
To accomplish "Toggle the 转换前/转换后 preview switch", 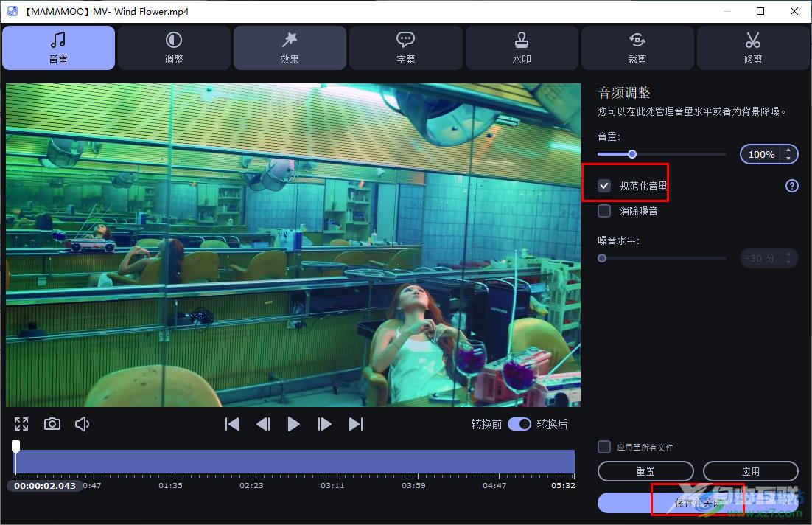I will [x=519, y=424].
